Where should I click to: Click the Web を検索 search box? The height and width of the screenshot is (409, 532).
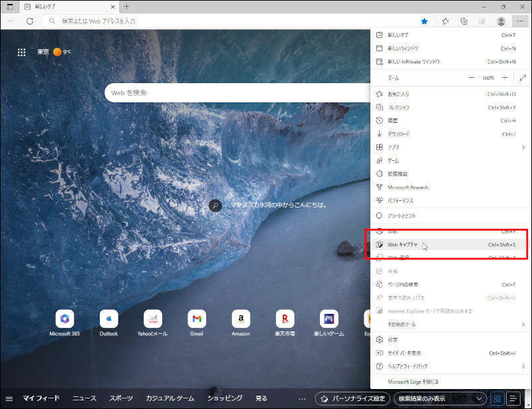coord(239,92)
